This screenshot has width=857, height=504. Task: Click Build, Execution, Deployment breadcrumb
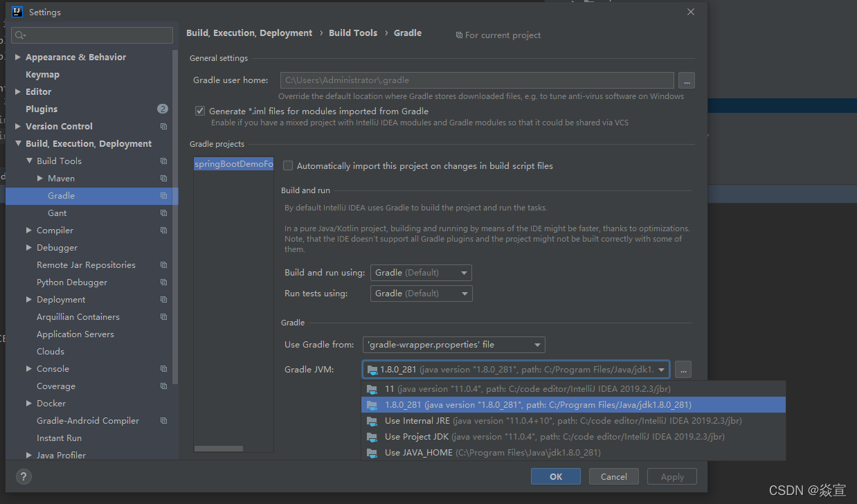pos(249,33)
